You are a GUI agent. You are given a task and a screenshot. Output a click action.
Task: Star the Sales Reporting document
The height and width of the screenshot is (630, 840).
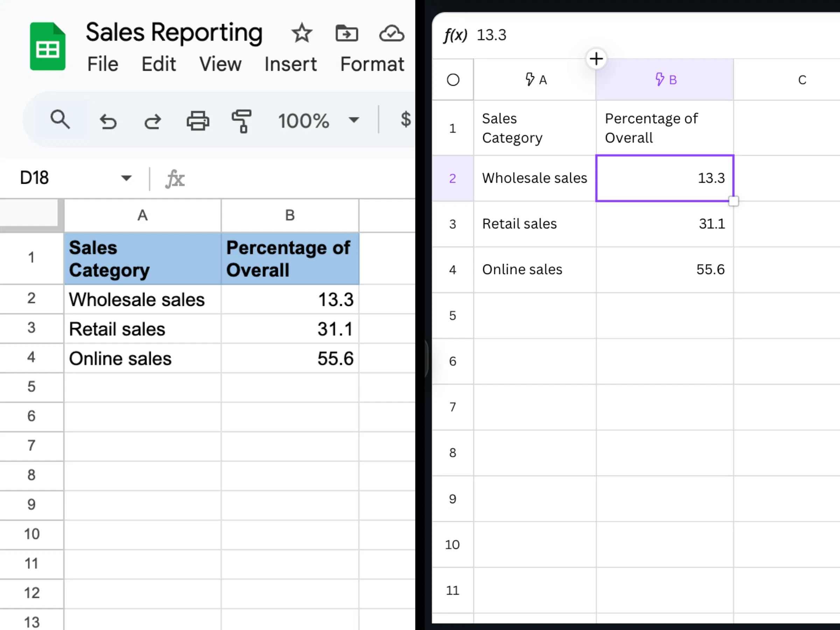click(302, 33)
